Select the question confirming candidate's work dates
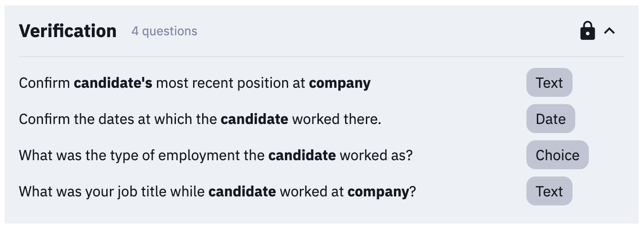Screen dimensions: 644x229 tap(200, 119)
